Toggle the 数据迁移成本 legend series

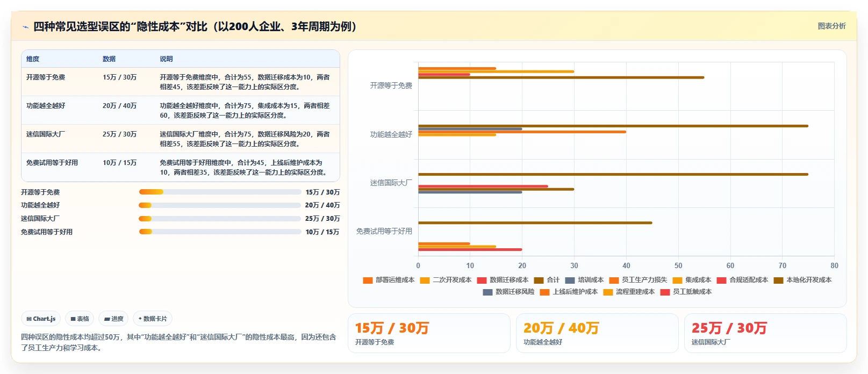coord(503,280)
